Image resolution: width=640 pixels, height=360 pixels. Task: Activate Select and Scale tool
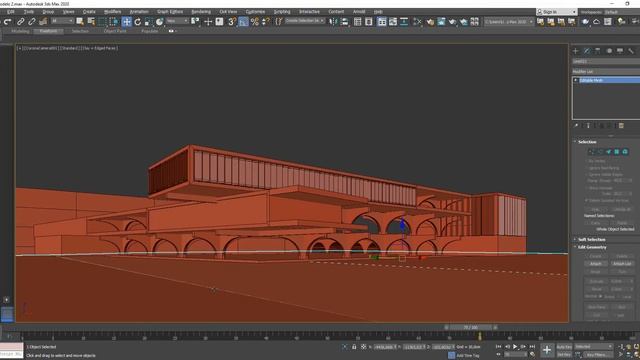pyautogui.click(x=149, y=22)
